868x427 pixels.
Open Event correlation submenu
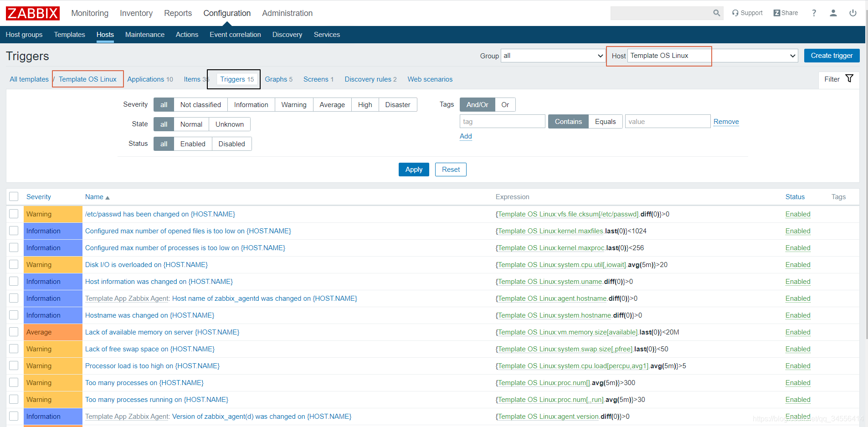click(235, 35)
